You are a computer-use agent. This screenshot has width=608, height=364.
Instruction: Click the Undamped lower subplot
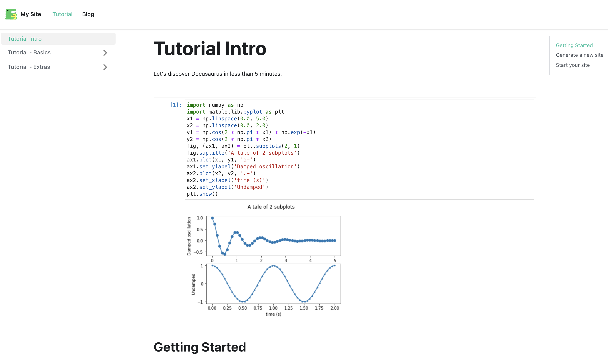273,284
